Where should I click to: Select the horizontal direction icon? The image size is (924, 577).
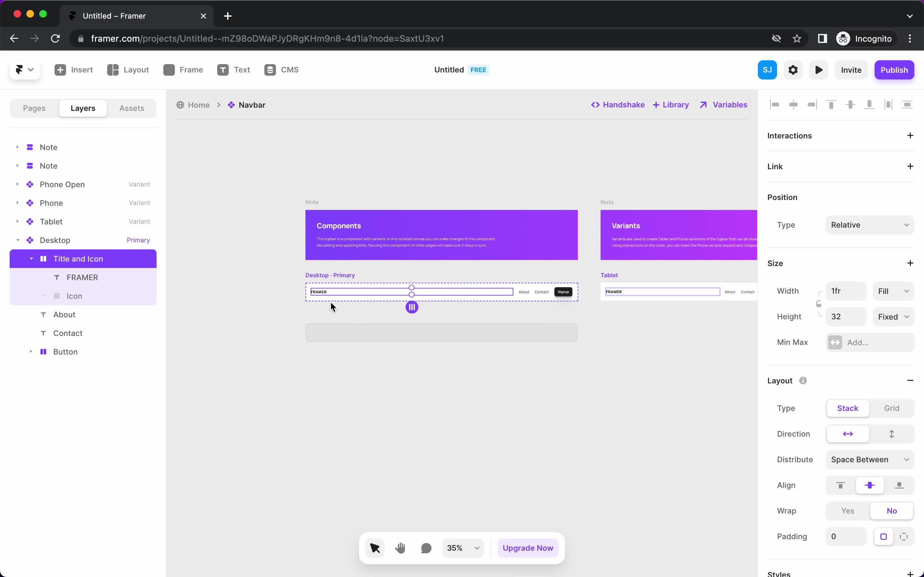(848, 434)
